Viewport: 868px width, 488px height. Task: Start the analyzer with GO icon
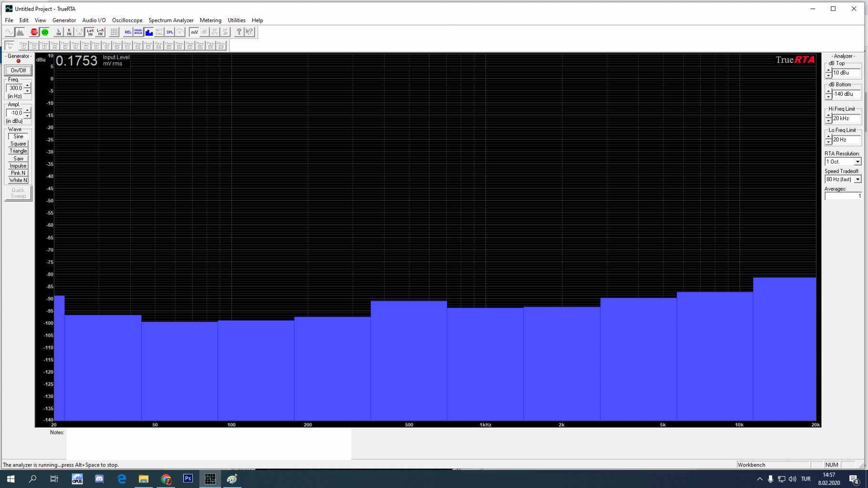[45, 32]
